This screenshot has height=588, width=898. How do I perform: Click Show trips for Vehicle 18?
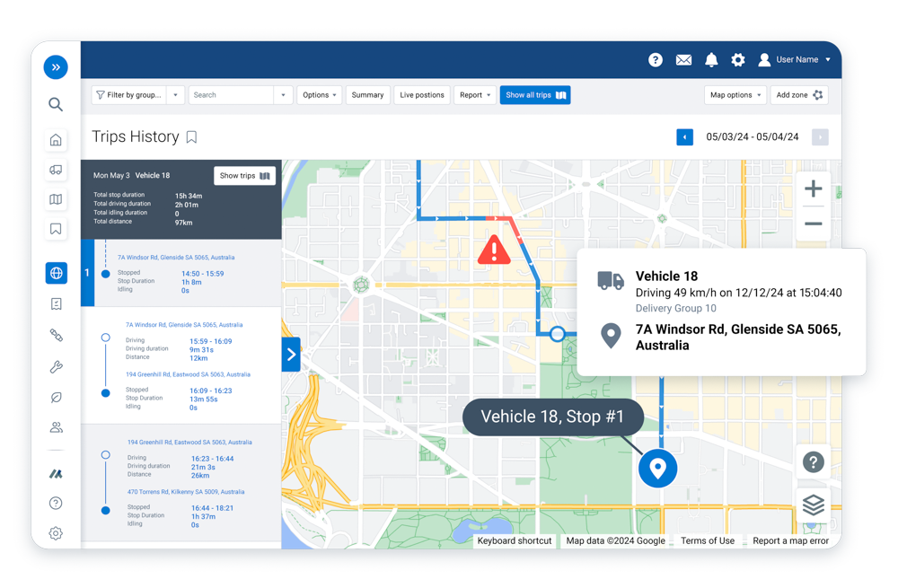[244, 176]
